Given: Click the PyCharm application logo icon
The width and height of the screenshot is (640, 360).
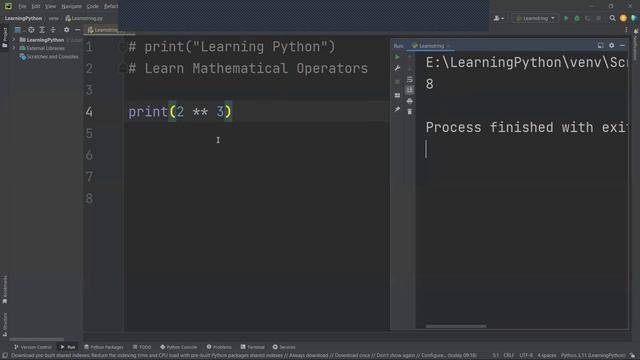Looking at the screenshot, I should click(8, 6).
